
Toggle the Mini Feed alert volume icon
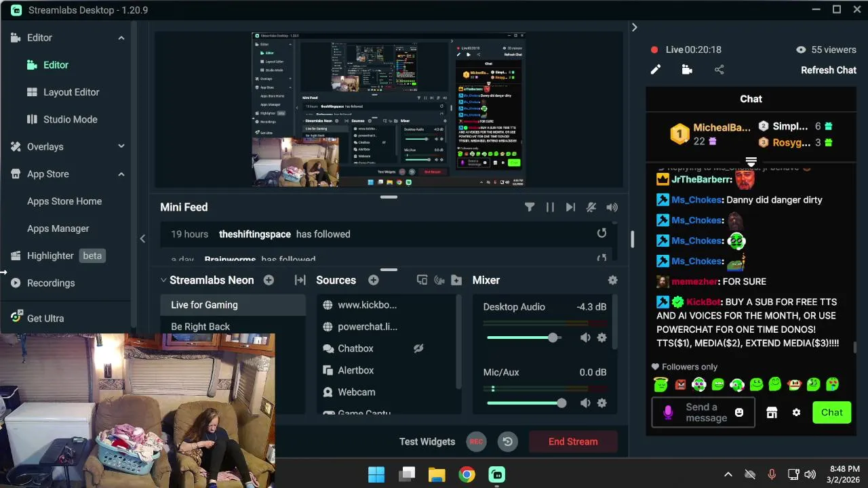612,207
